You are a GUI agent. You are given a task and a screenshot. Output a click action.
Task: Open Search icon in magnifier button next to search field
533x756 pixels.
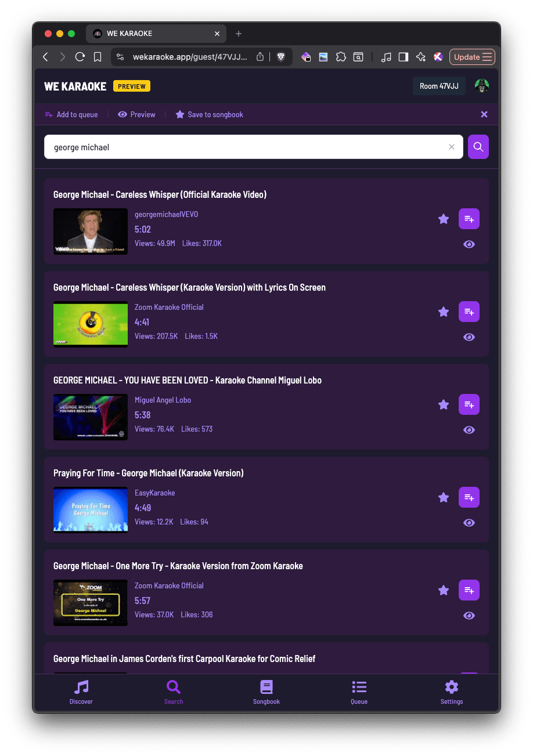pos(478,147)
